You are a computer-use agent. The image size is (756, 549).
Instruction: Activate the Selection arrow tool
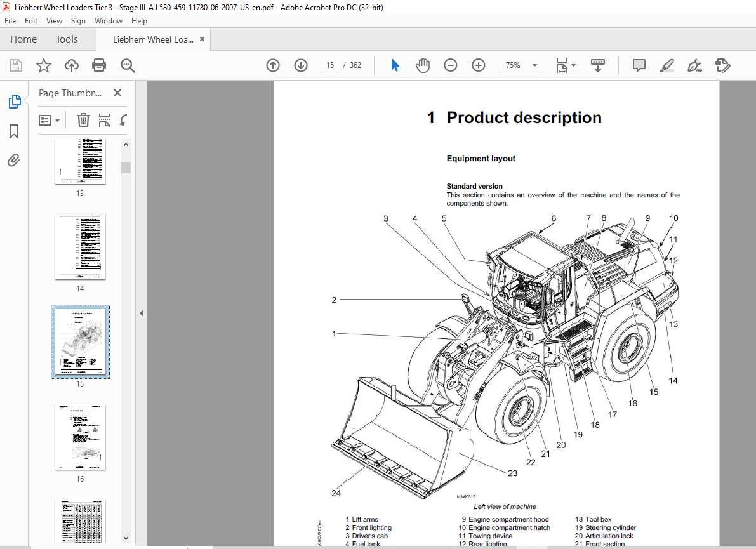coord(395,65)
